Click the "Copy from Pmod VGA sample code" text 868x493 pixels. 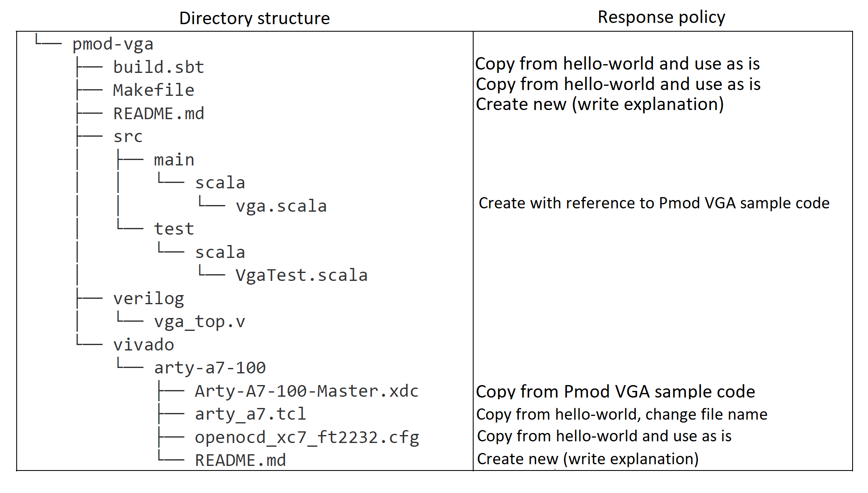point(615,392)
